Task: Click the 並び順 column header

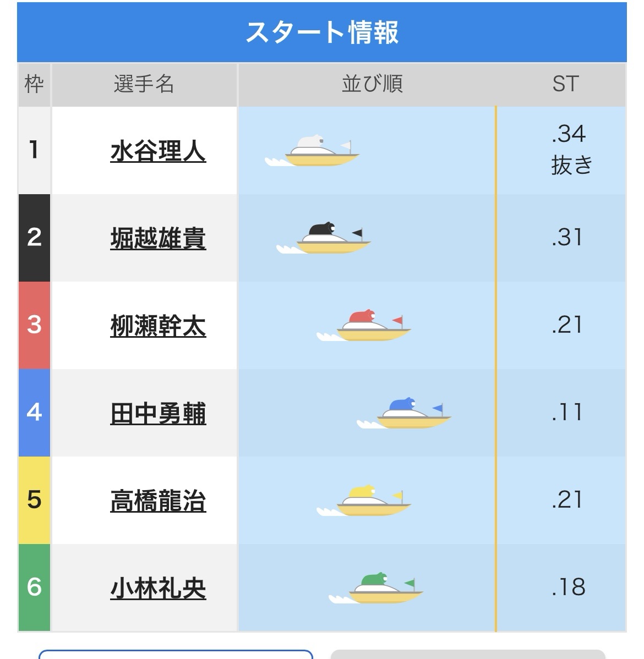Action: (x=372, y=84)
